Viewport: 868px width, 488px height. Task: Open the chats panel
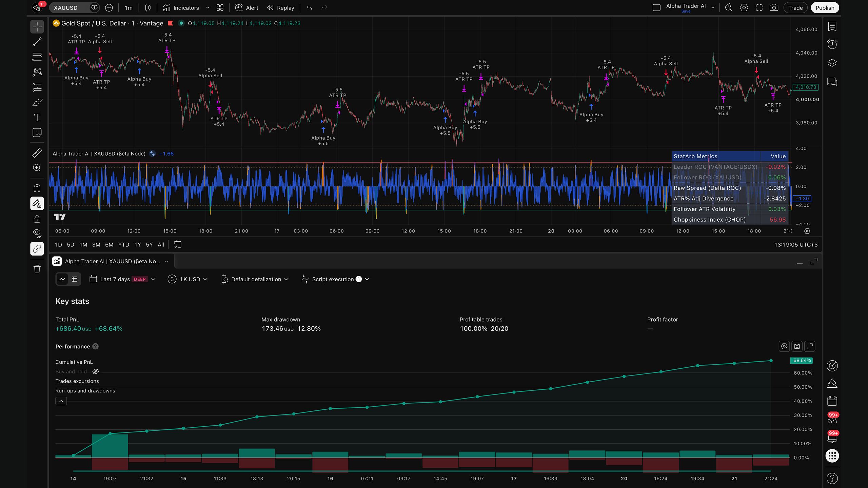[x=832, y=81]
